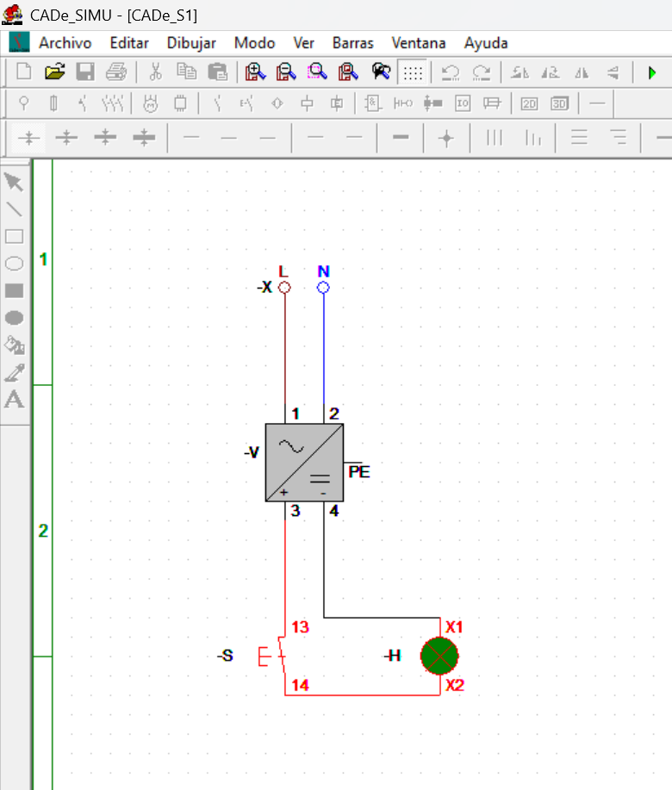This screenshot has height=790, width=672.
Task: Start simulation with green play button
Action: [x=652, y=73]
